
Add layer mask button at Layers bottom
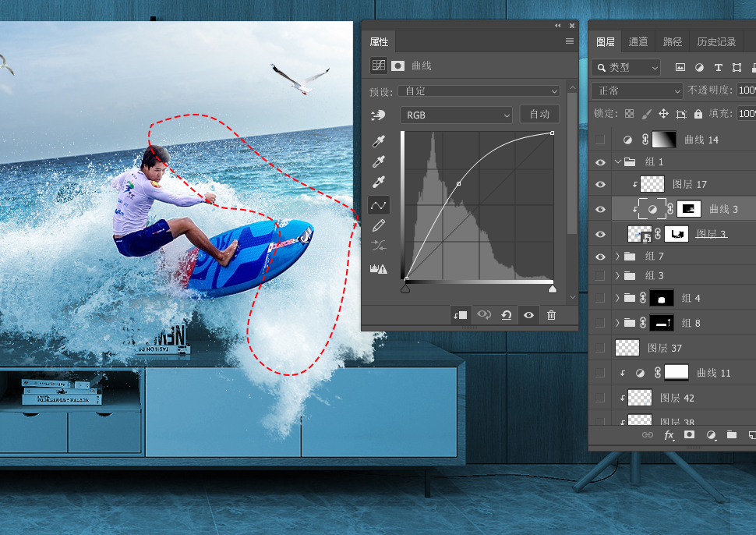coord(690,434)
